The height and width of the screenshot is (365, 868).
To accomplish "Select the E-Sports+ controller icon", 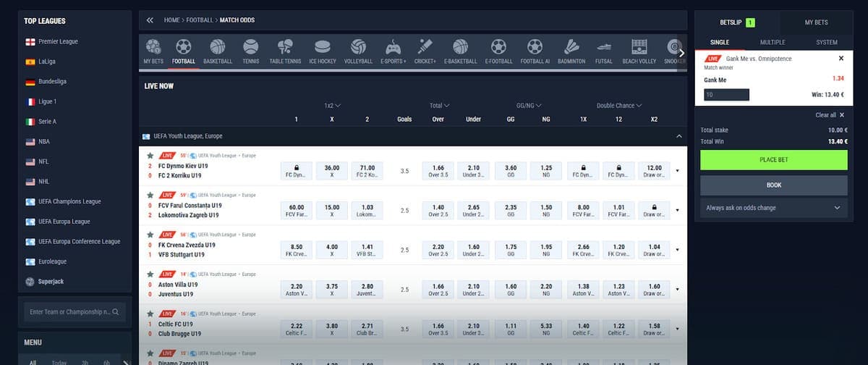I will 393,48.
